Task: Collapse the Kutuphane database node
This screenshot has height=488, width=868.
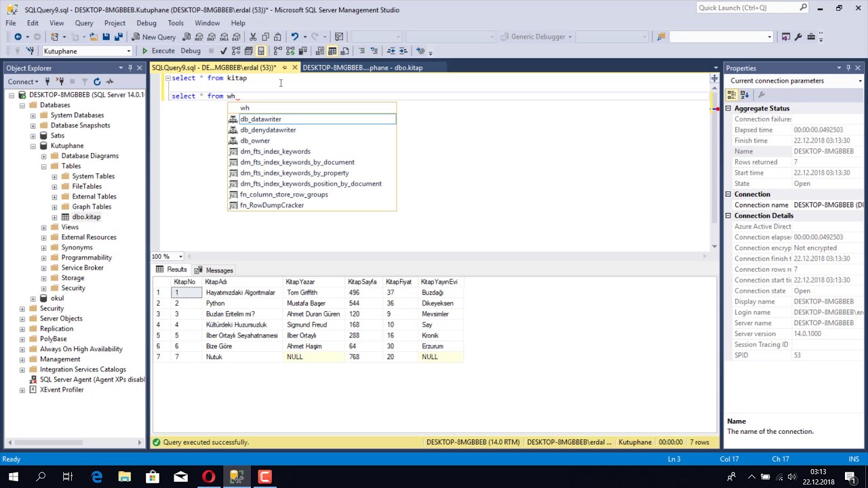Action: tap(33, 146)
